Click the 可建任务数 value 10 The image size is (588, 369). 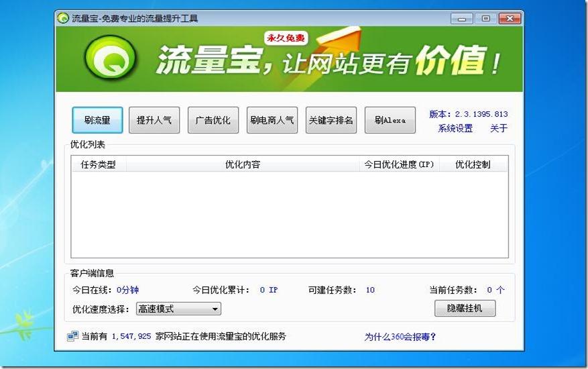[x=370, y=290]
